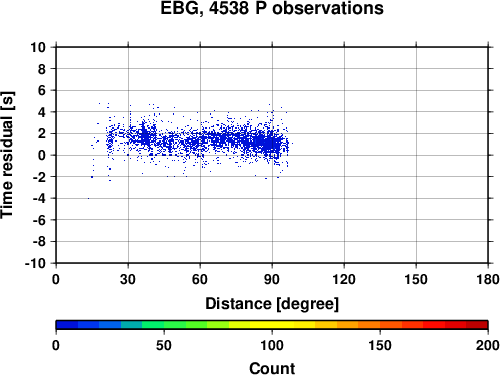This screenshot has width=500, height=375.
Task: Click the y-axis tick label -10
Action: (35, 263)
